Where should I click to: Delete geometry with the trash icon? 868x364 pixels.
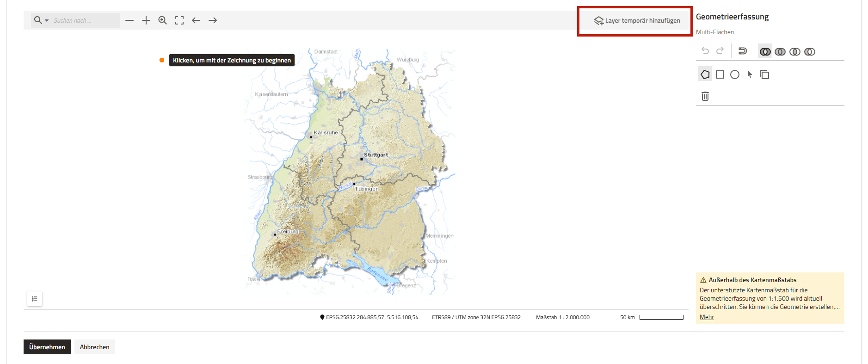click(705, 96)
